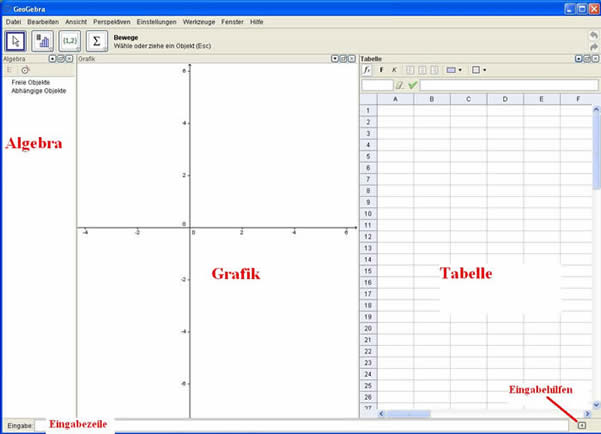The image size is (601, 434).
Task: Select row 20 header in Tabelle
Action: click(x=368, y=328)
